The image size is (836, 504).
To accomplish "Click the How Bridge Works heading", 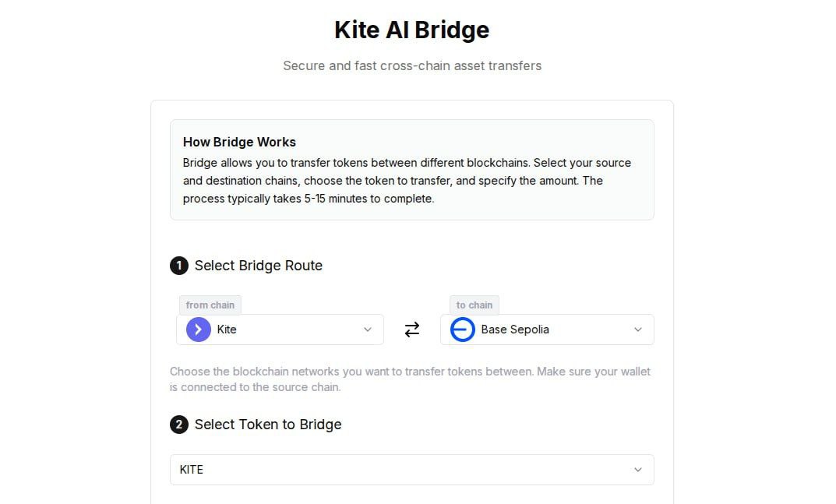I will [239, 142].
